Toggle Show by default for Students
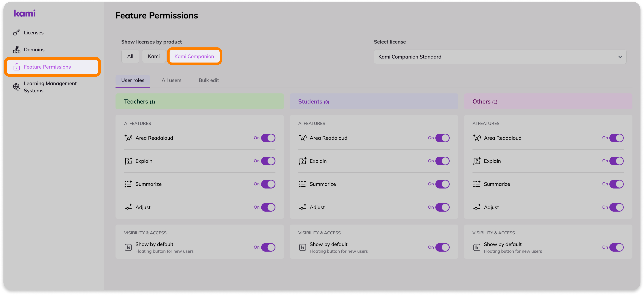Image resolution: width=644 pixels, height=295 pixels. 442,247
